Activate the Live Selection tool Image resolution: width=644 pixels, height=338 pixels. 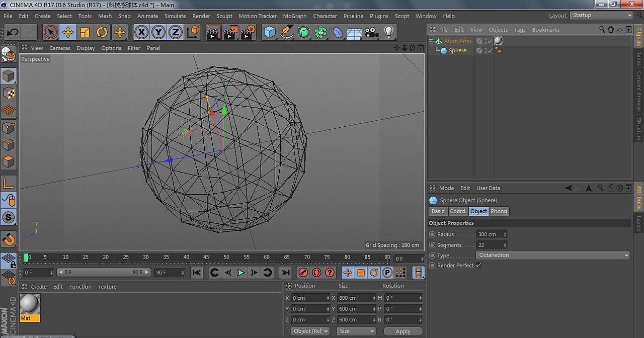[x=52, y=32]
